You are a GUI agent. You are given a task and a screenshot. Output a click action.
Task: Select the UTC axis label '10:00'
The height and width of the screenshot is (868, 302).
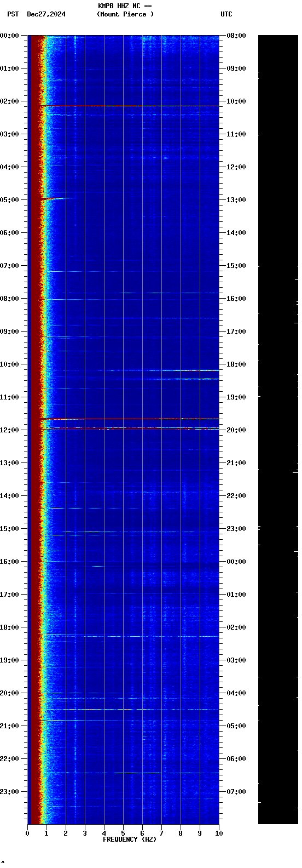(236, 101)
